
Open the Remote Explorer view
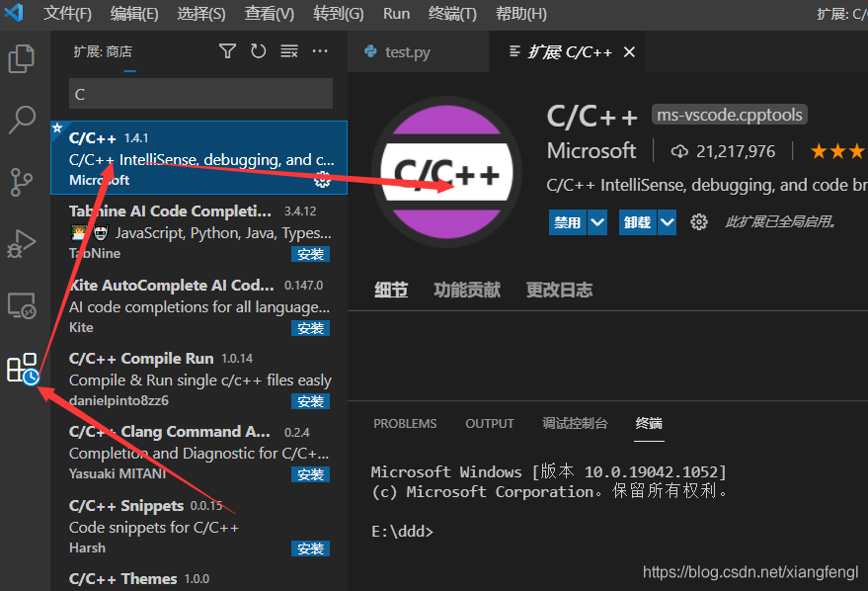(22, 305)
